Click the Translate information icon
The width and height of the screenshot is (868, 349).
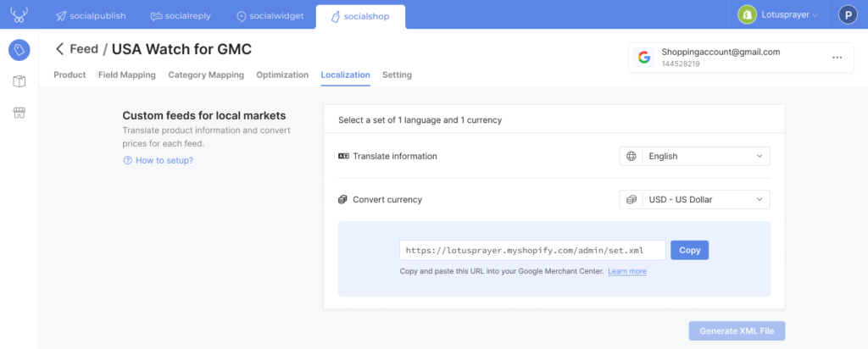pyautogui.click(x=343, y=156)
